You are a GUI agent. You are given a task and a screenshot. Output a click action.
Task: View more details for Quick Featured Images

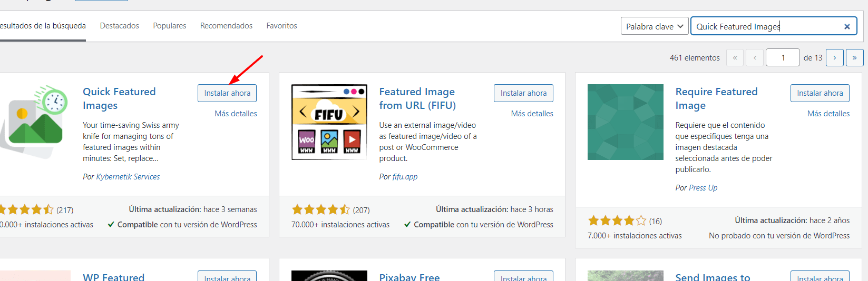pyautogui.click(x=236, y=114)
